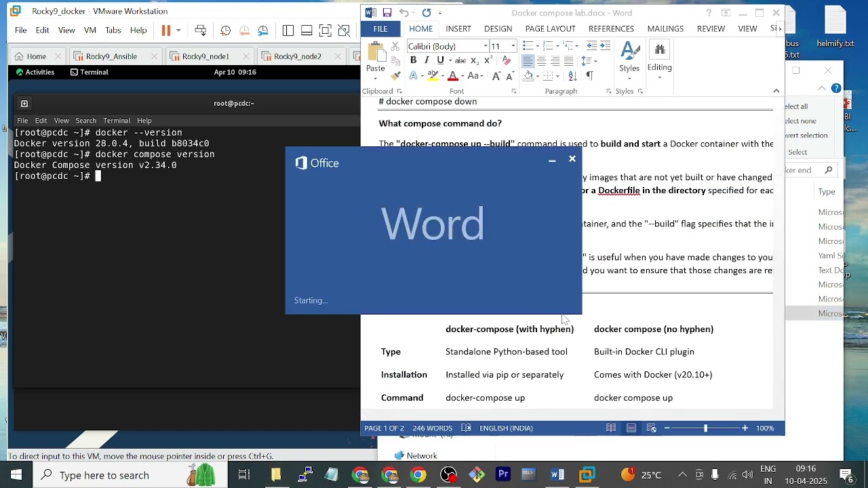868x488 pixels.
Task: Apply superscript formatting in Word ribbon
Action: (x=488, y=61)
